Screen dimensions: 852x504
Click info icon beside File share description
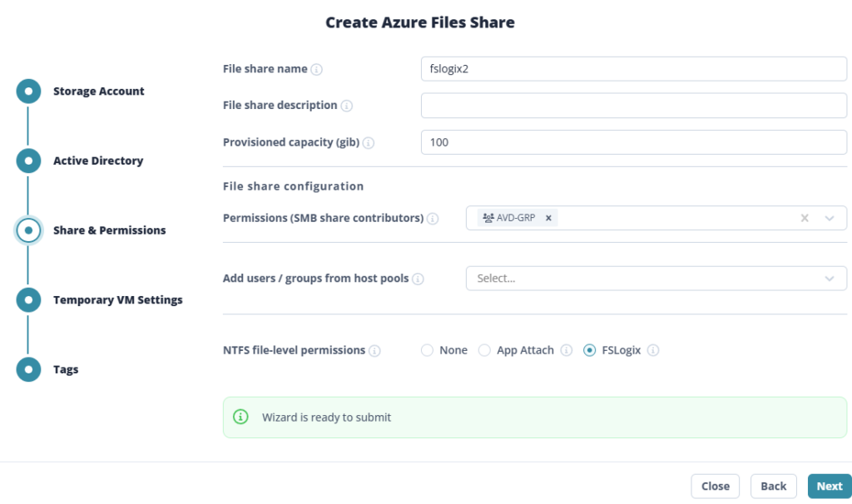click(346, 106)
